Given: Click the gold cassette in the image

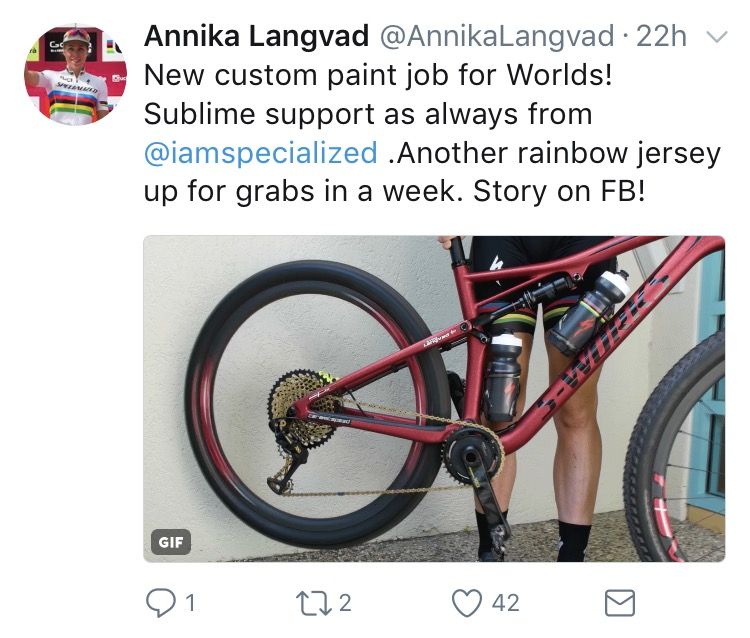Looking at the screenshot, I should [x=304, y=408].
